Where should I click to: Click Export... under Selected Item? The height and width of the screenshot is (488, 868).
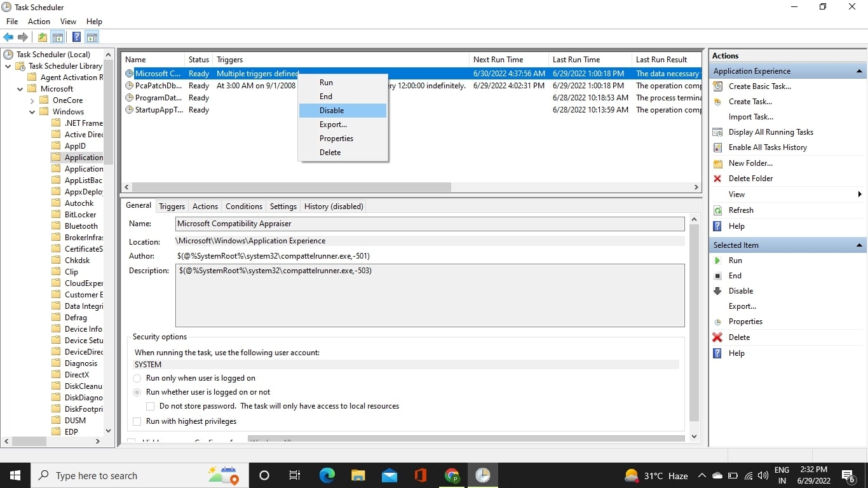click(742, 306)
